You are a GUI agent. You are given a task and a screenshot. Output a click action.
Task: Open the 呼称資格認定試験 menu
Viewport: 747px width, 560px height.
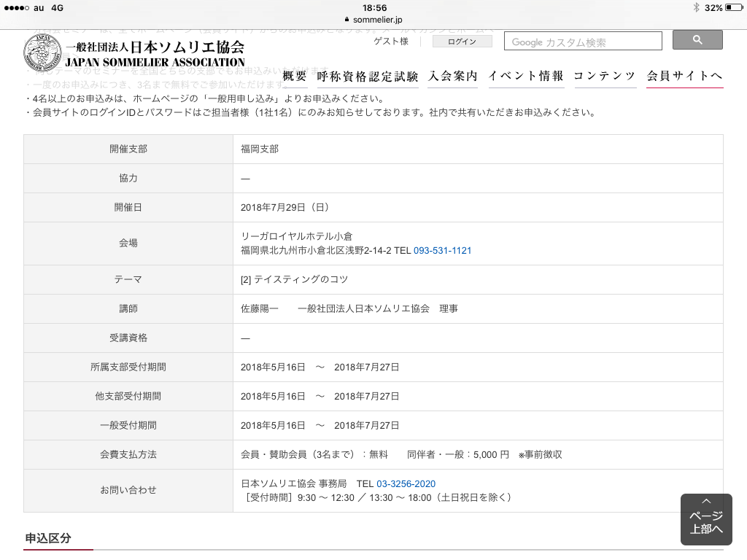pos(368,76)
